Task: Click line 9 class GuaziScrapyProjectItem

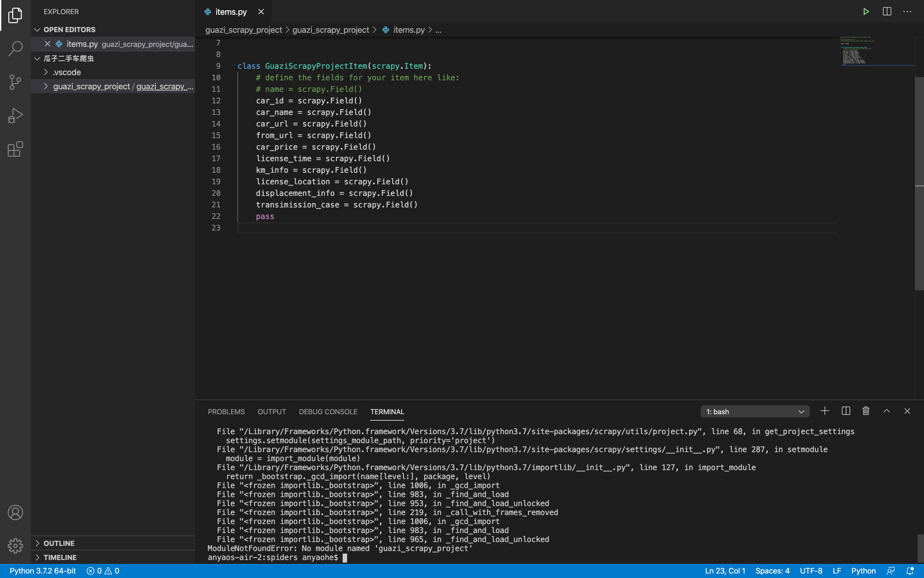Action: tap(335, 66)
